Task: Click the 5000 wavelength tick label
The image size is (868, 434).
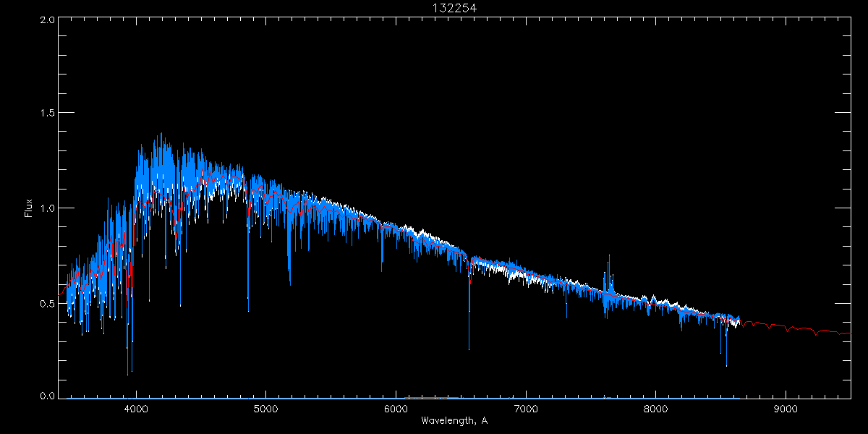Action: pyautogui.click(x=265, y=408)
